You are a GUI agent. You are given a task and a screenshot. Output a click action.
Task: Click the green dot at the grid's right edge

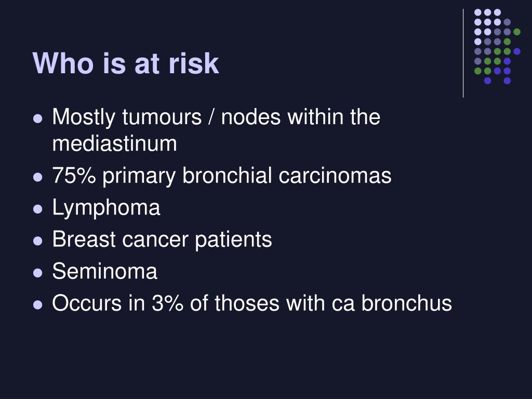point(517,32)
